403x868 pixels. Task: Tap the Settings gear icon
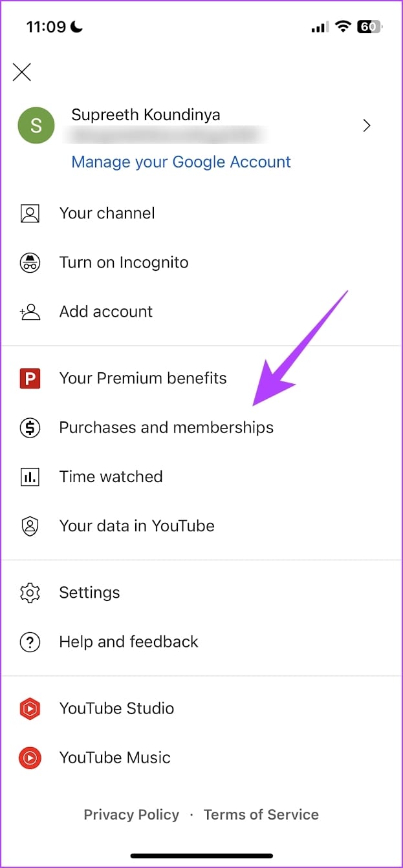(x=30, y=593)
